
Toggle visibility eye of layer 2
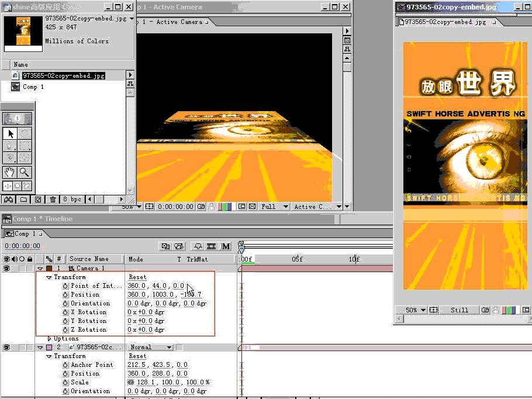[6, 348]
